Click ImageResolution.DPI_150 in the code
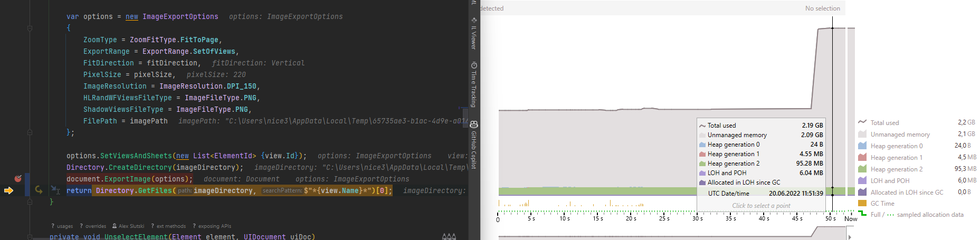This screenshot has width=980, height=240. coord(208,87)
